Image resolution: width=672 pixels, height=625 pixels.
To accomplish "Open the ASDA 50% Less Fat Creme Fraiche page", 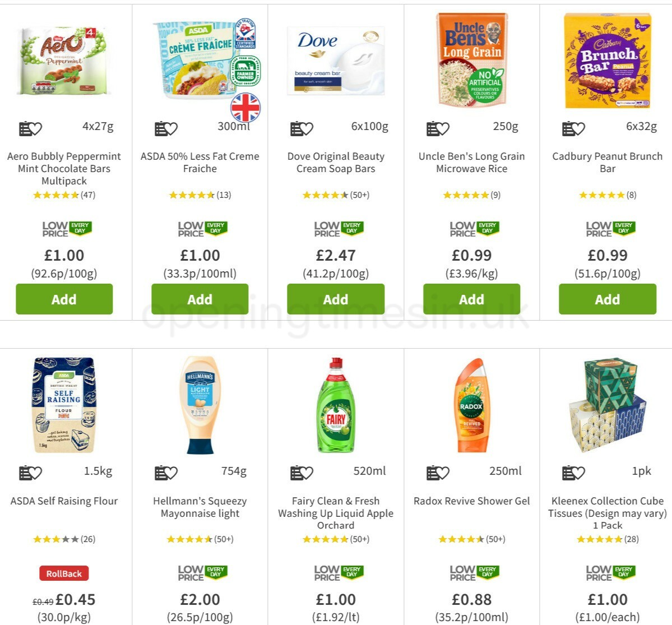I will (x=200, y=163).
